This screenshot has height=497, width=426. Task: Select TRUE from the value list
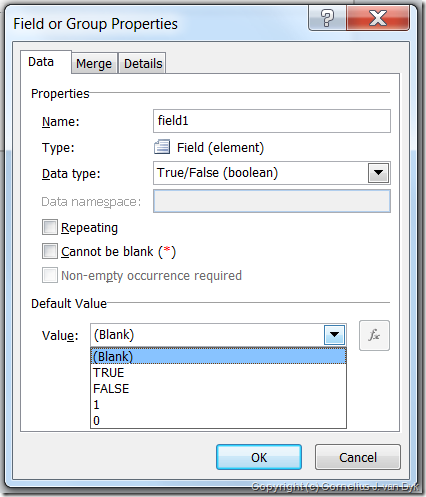click(x=218, y=372)
